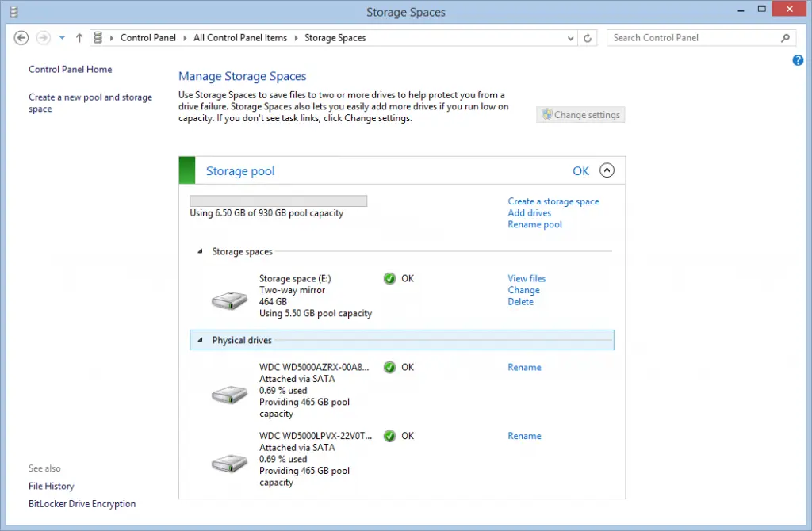Select the Two-way mirror text

point(292,290)
